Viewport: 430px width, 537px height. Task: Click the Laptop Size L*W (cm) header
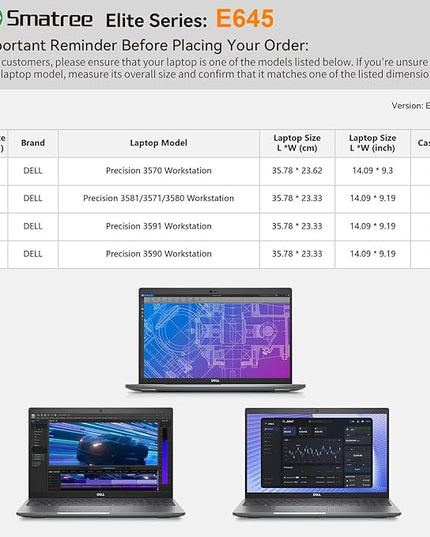pyautogui.click(x=297, y=143)
